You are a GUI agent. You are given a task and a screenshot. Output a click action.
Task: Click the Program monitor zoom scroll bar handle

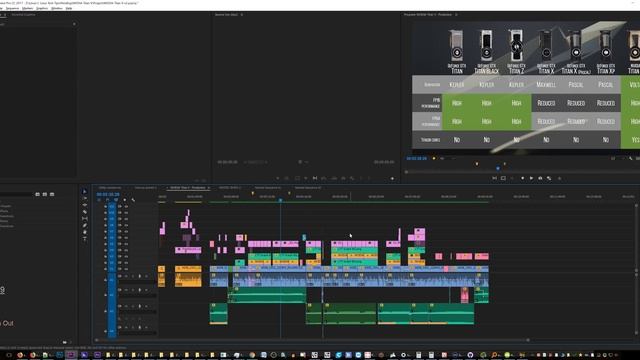click(407, 172)
